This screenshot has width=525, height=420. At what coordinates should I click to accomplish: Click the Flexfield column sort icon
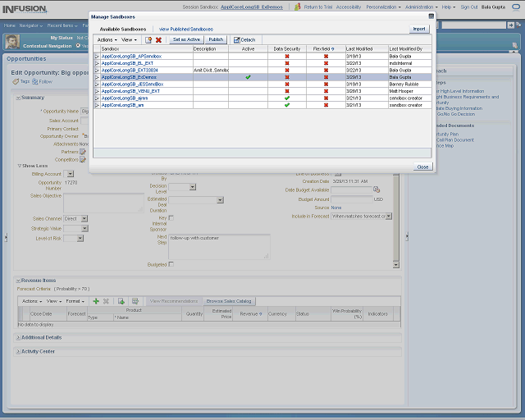click(x=332, y=49)
